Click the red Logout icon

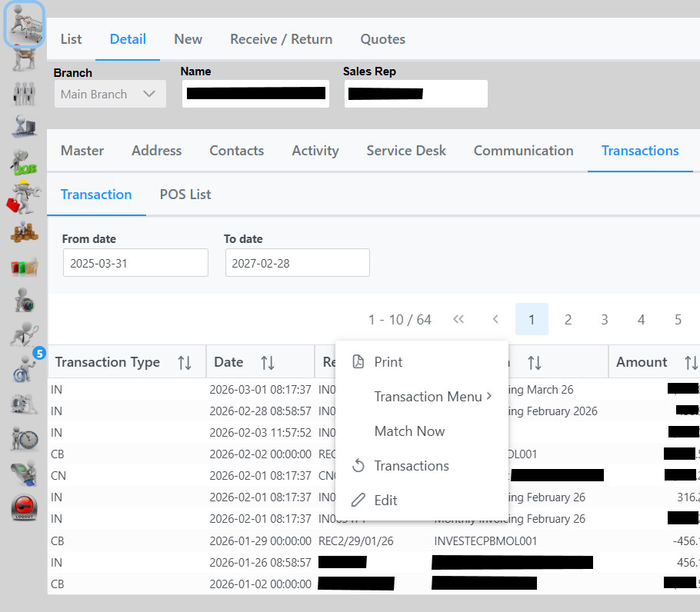coord(25,508)
